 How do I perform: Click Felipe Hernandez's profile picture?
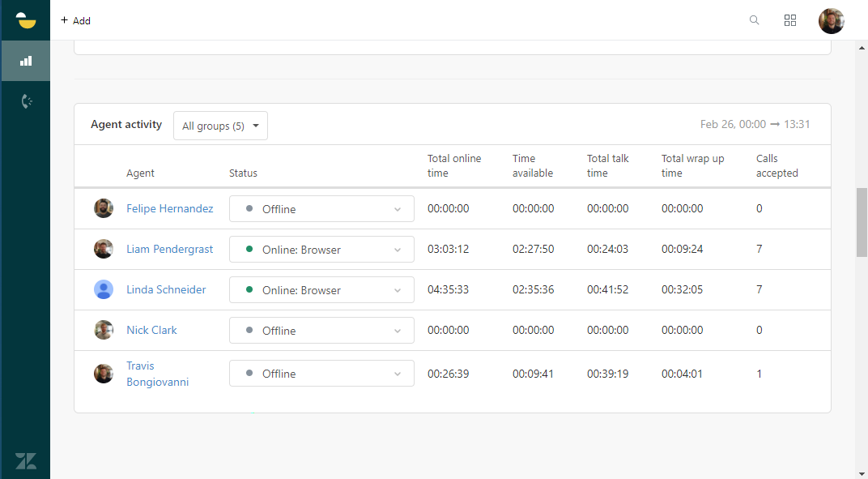tap(104, 208)
